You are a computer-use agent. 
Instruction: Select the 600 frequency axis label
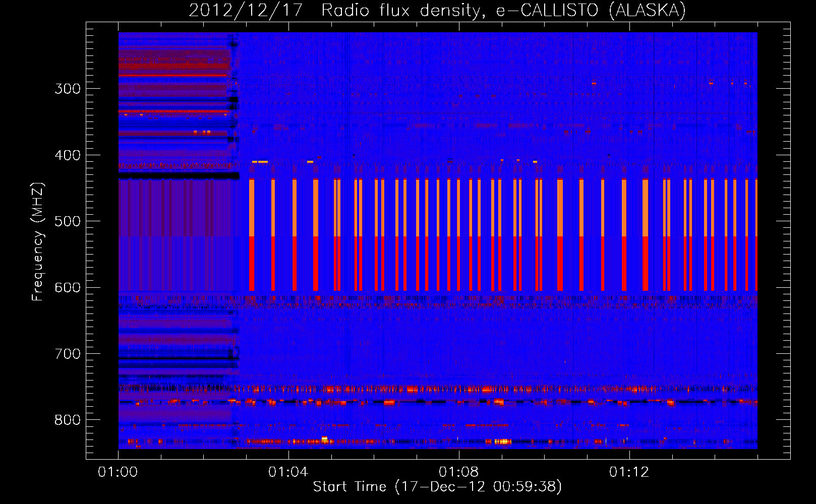tap(68, 288)
